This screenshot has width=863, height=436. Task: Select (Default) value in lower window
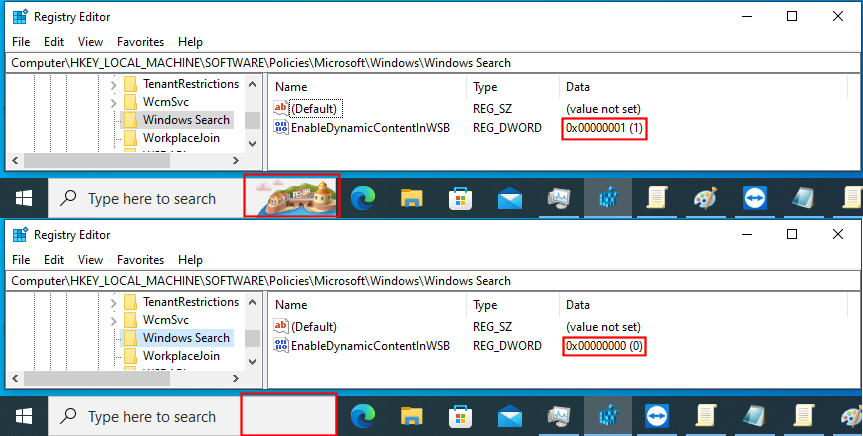pos(314,327)
